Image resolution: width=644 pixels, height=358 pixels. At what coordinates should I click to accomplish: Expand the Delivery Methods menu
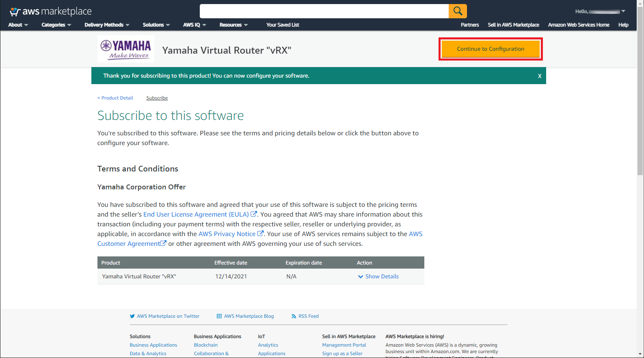tap(107, 25)
